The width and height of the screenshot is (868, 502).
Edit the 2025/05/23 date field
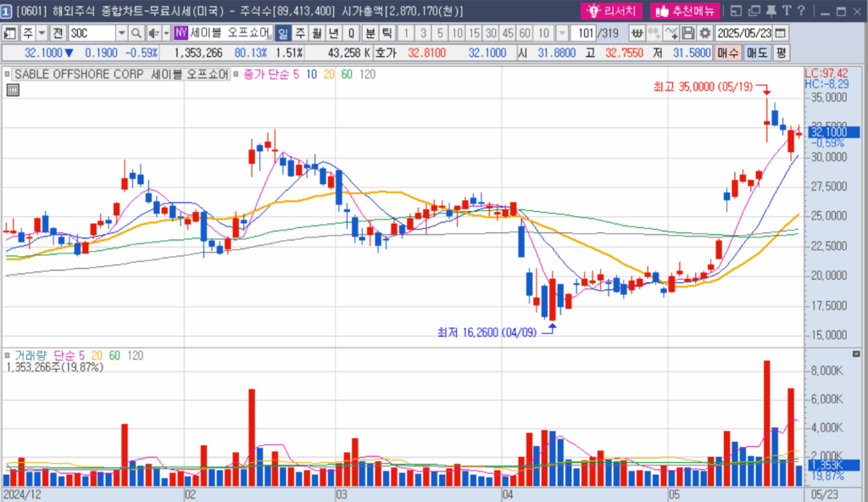(744, 33)
